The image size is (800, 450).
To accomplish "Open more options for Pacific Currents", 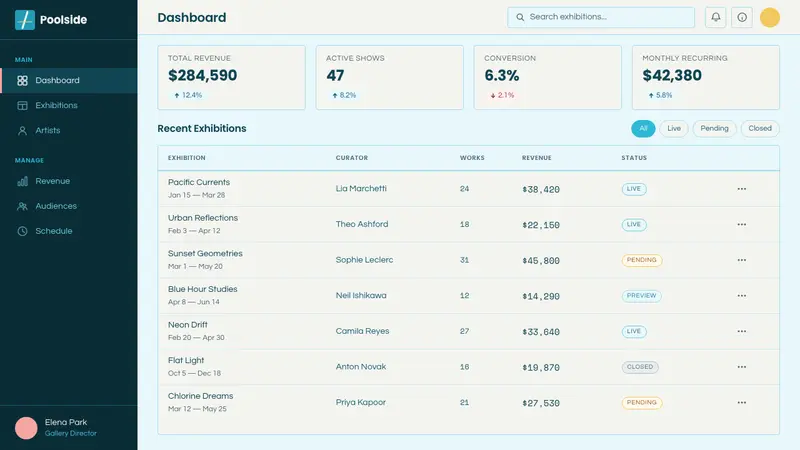I will tap(742, 189).
